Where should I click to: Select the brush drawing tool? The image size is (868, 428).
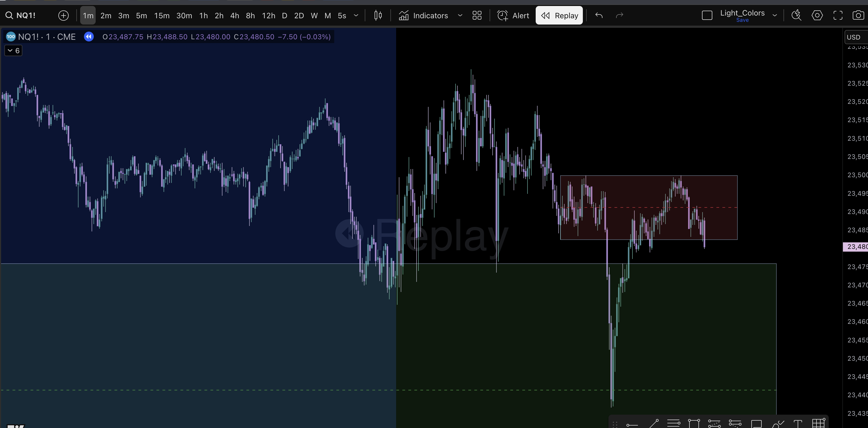click(x=778, y=424)
